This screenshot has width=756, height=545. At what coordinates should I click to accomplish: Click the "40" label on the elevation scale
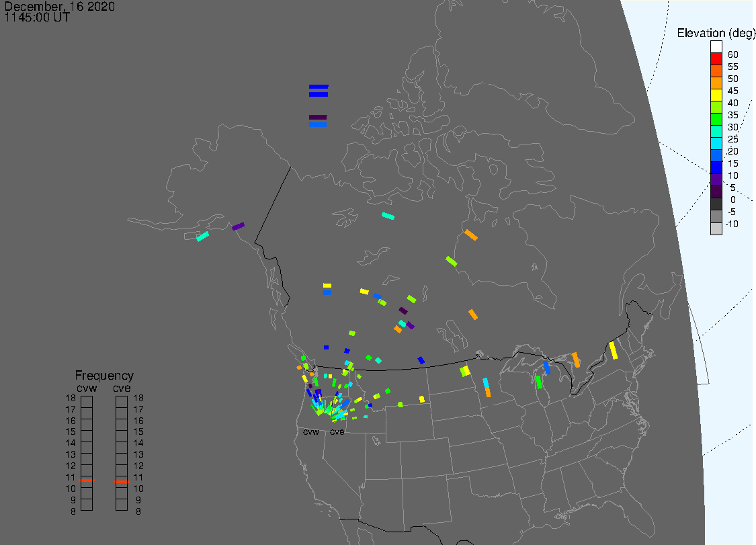coord(733,103)
